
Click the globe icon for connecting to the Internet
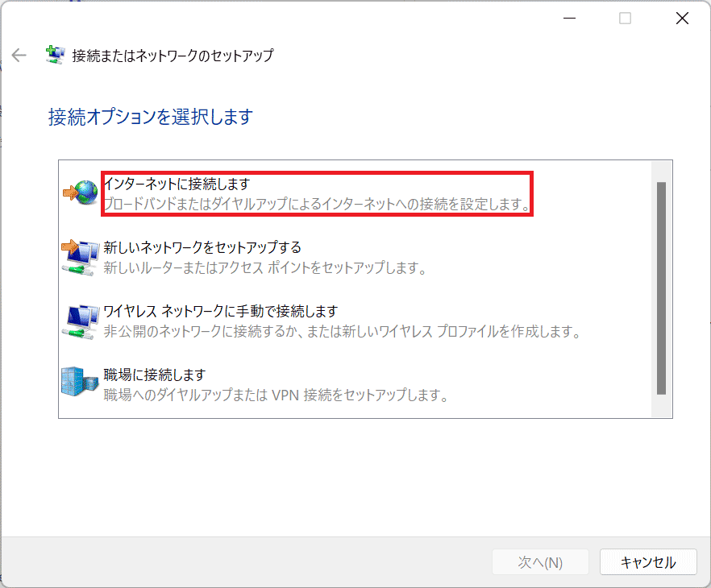point(80,193)
